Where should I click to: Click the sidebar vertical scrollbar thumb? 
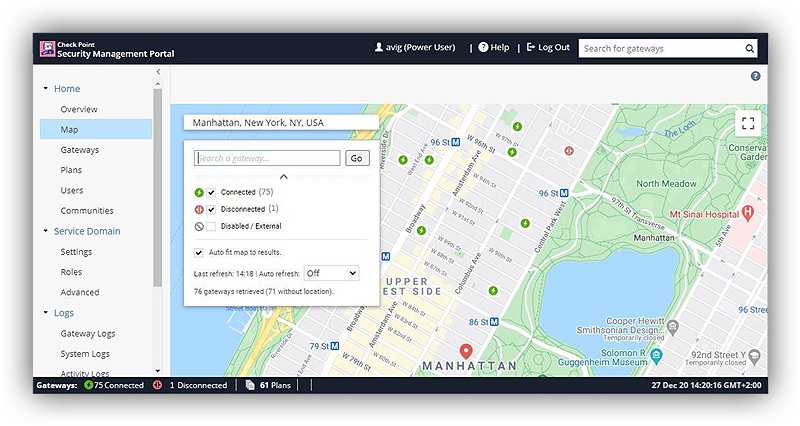click(158, 188)
